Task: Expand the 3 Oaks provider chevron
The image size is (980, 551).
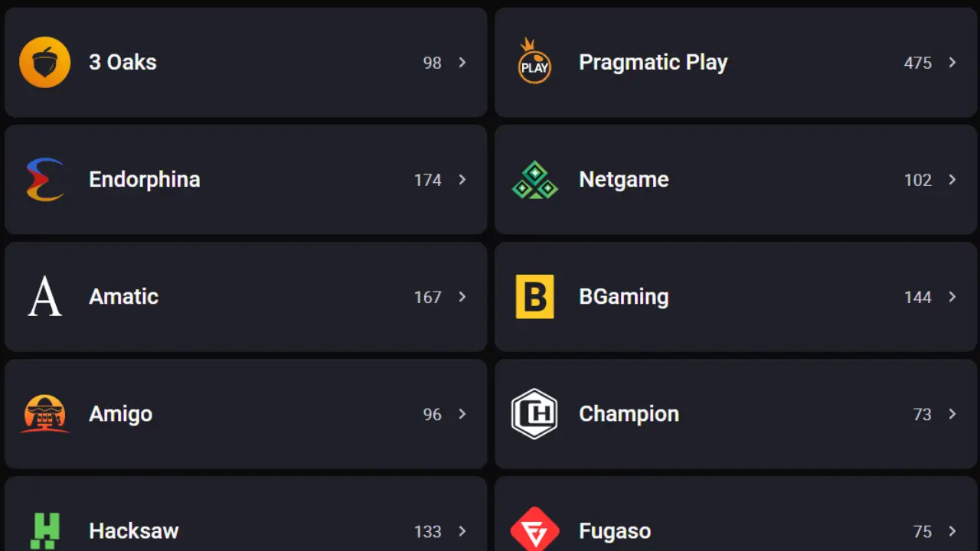Action: (x=462, y=63)
